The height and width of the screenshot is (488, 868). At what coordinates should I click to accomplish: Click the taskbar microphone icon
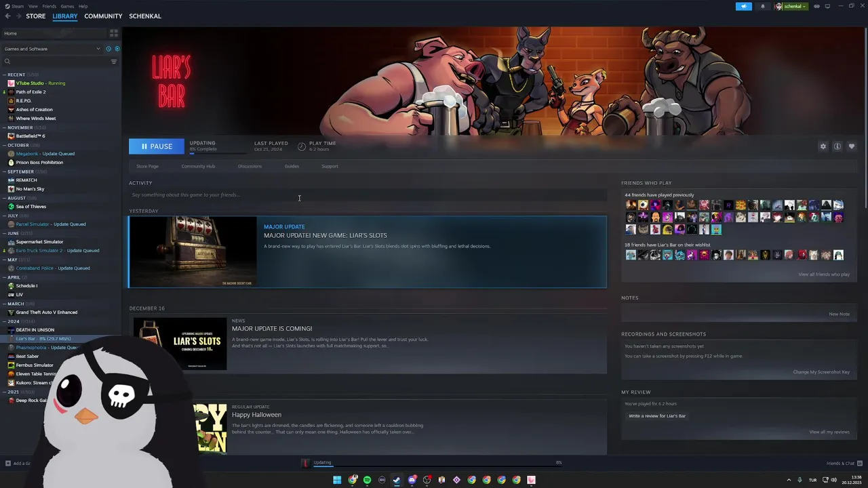[x=800, y=480]
